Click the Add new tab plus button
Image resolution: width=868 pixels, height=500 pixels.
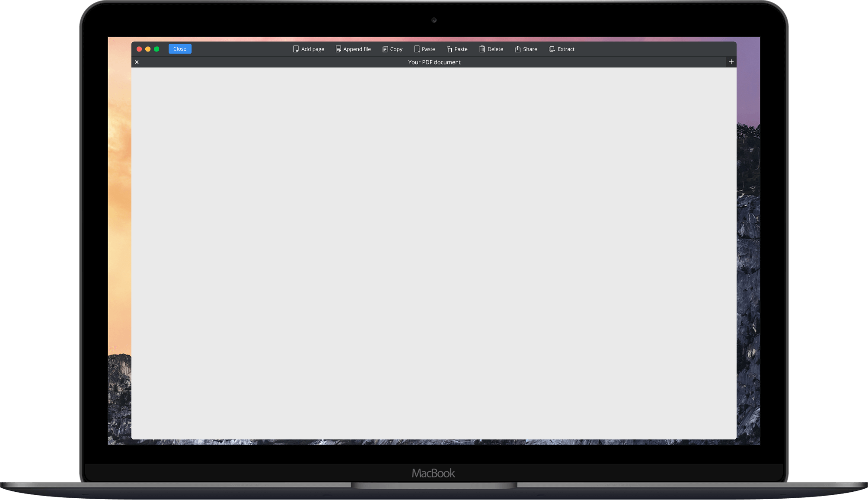point(731,61)
